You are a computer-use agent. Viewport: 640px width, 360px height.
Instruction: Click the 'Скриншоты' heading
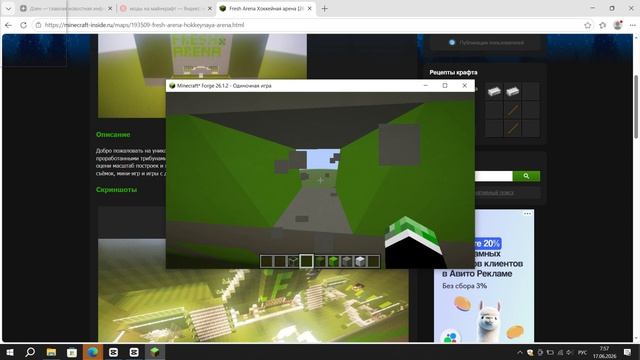coord(116,189)
